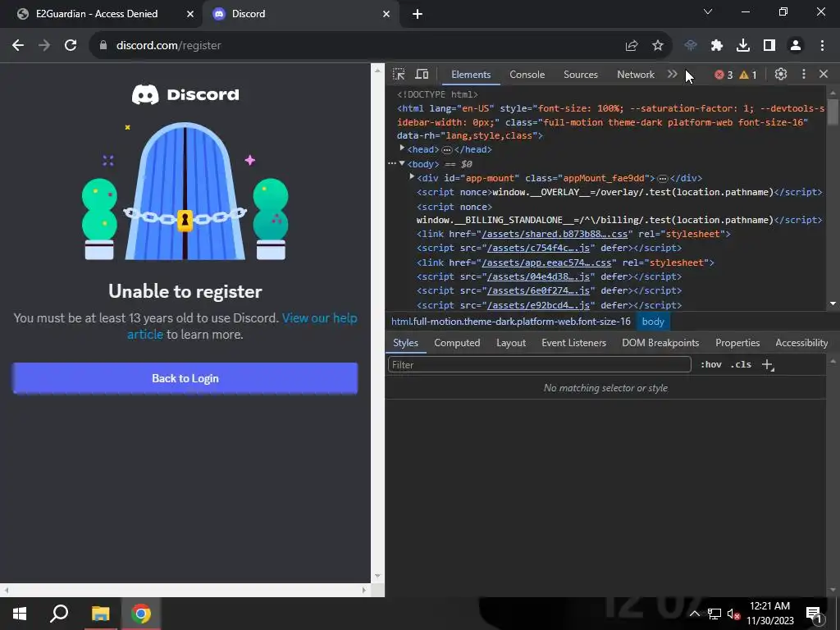The image size is (840, 630).
Task: Open the Accessibility tab
Action: pos(801,343)
